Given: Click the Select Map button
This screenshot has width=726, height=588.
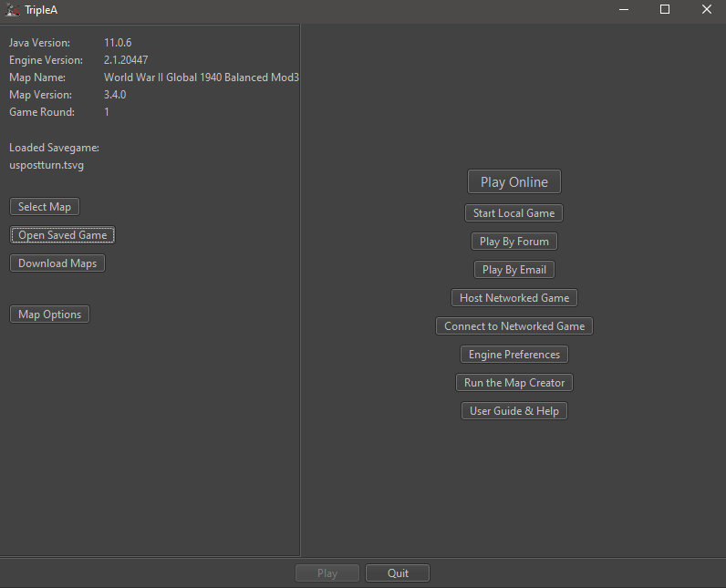Looking at the screenshot, I should (45, 207).
